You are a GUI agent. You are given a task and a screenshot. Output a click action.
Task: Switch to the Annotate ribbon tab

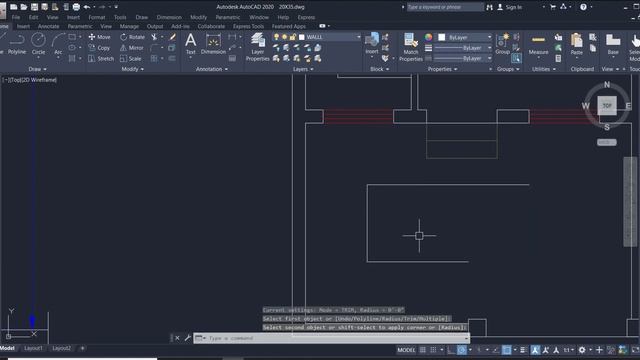click(x=48, y=27)
